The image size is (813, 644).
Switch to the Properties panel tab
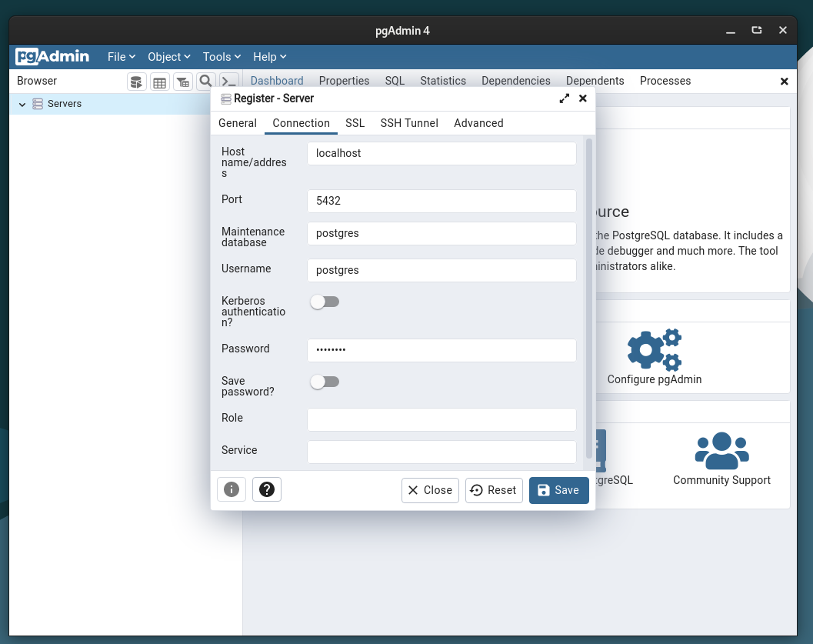click(x=345, y=81)
